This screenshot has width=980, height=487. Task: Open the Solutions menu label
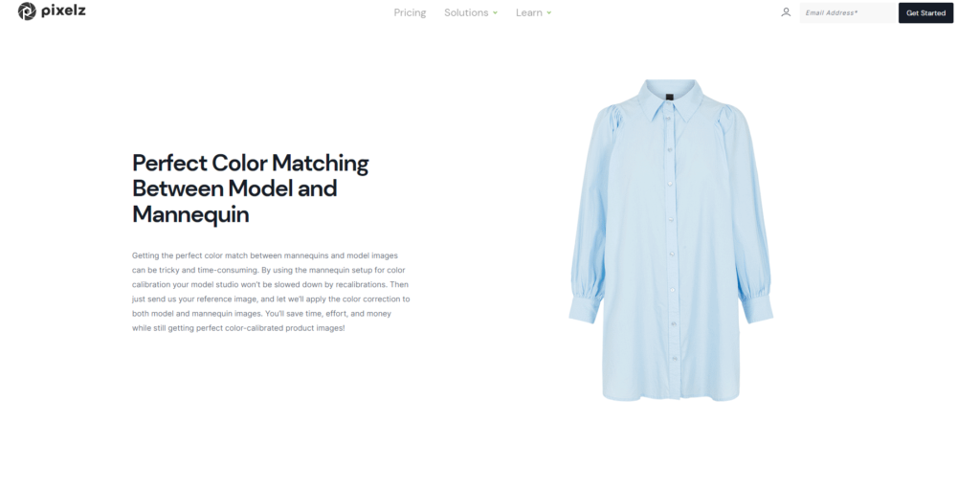pos(466,12)
